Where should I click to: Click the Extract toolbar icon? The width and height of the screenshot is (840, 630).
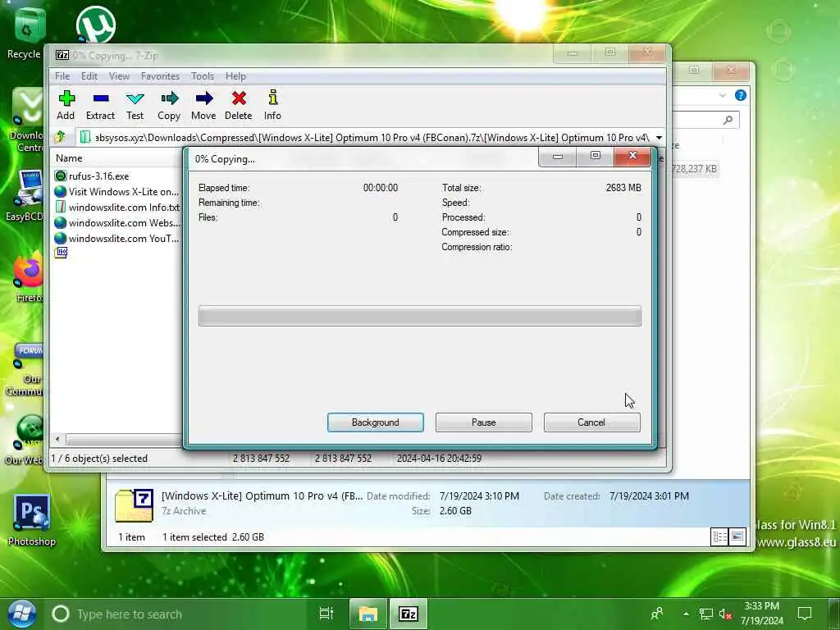[x=100, y=105]
